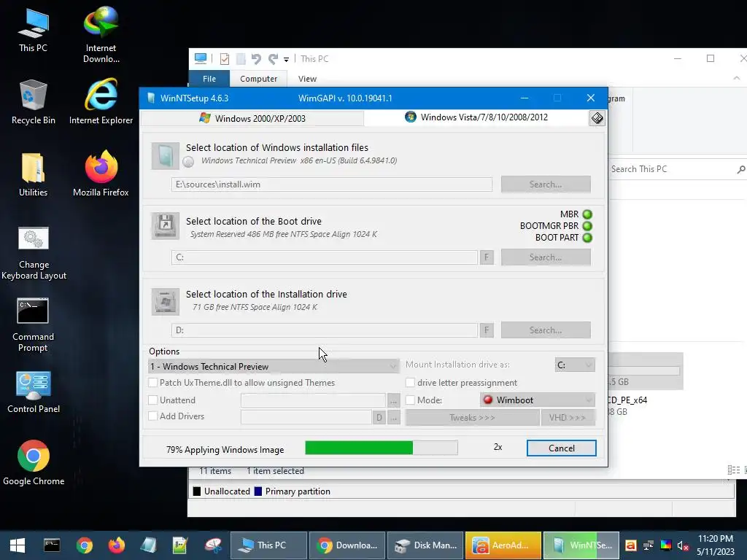
Task: Open Command Prompt desktop icon
Action: pyautogui.click(x=33, y=324)
